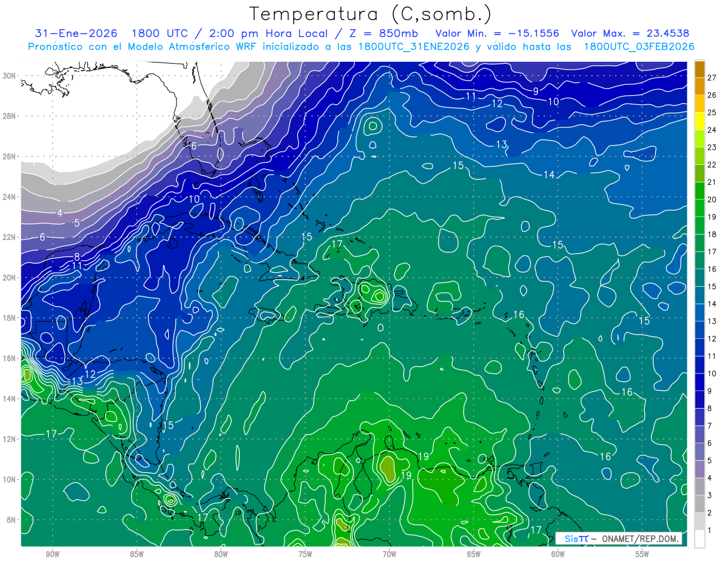Click the longitude axis label '65W'
Screen dimensions: 728x562
pos(474,554)
